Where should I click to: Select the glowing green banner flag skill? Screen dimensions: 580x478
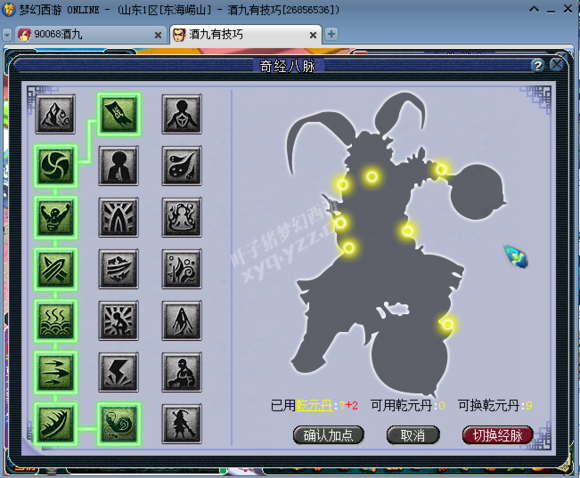pos(119,114)
